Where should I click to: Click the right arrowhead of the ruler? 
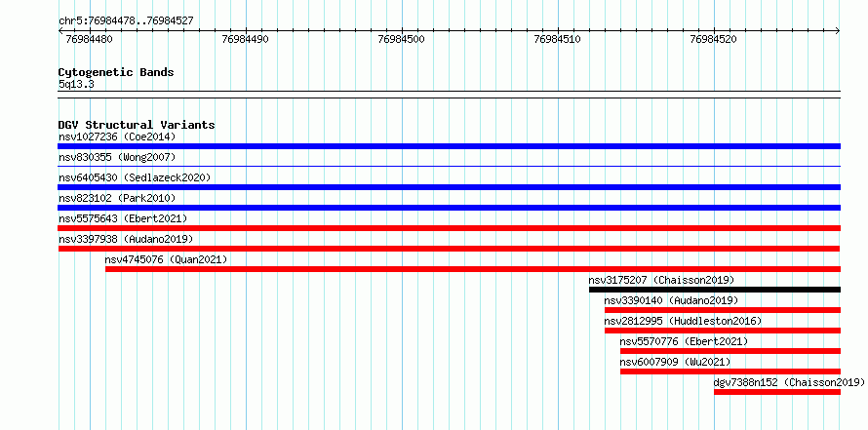(x=838, y=31)
